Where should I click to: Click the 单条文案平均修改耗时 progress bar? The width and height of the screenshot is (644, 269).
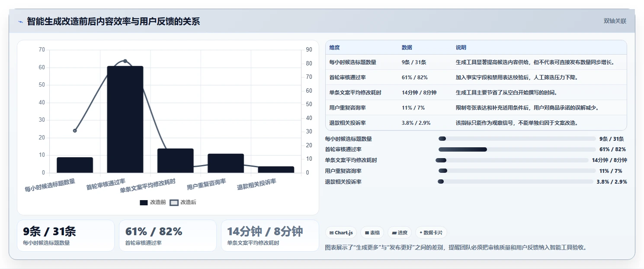pyautogui.click(x=512, y=160)
